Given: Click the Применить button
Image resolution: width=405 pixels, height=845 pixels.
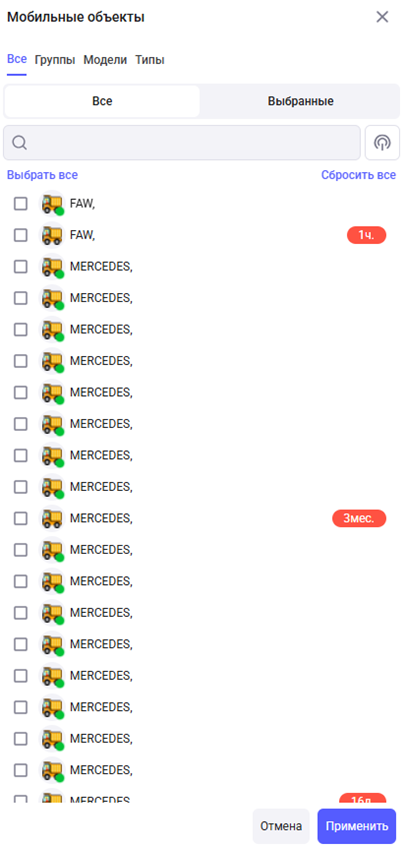Looking at the screenshot, I should coord(357,826).
